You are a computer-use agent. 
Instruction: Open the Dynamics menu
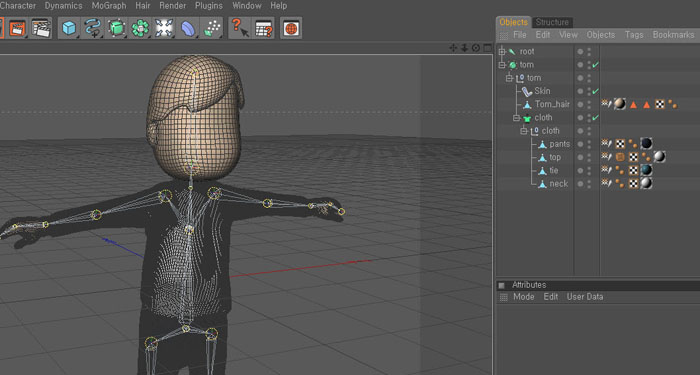63,6
